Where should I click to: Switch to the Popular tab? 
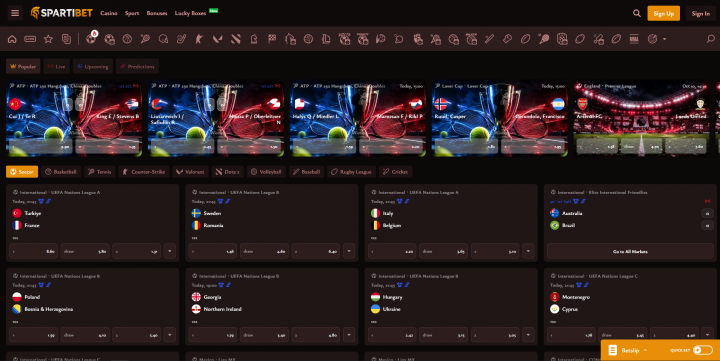coord(23,67)
